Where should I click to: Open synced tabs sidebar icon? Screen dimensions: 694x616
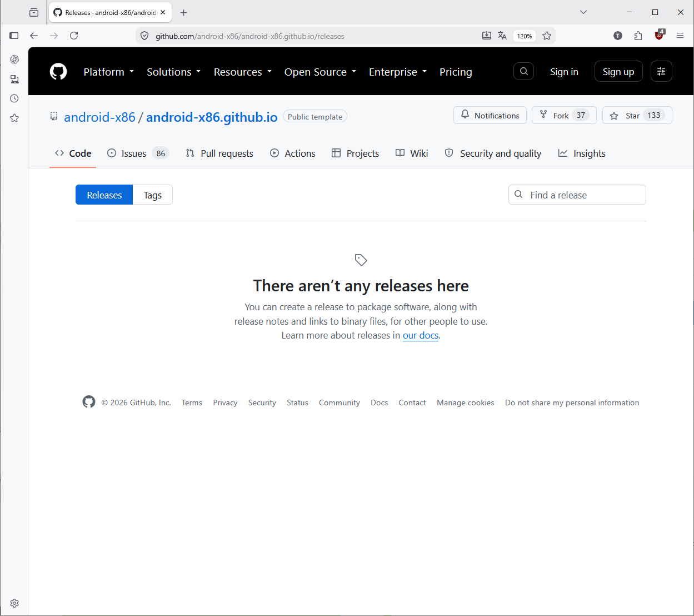[x=14, y=79]
